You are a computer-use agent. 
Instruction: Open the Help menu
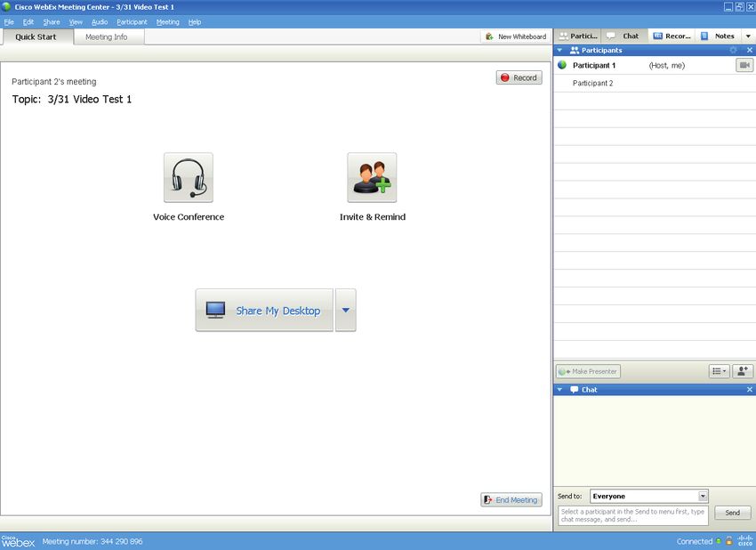pos(194,22)
